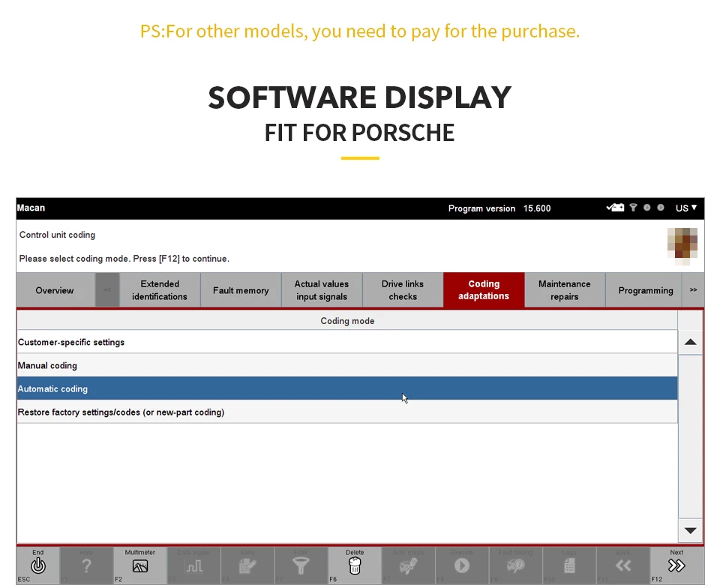Click the Macan vehicle title
Screen dimensions: 720x588
coord(31,208)
